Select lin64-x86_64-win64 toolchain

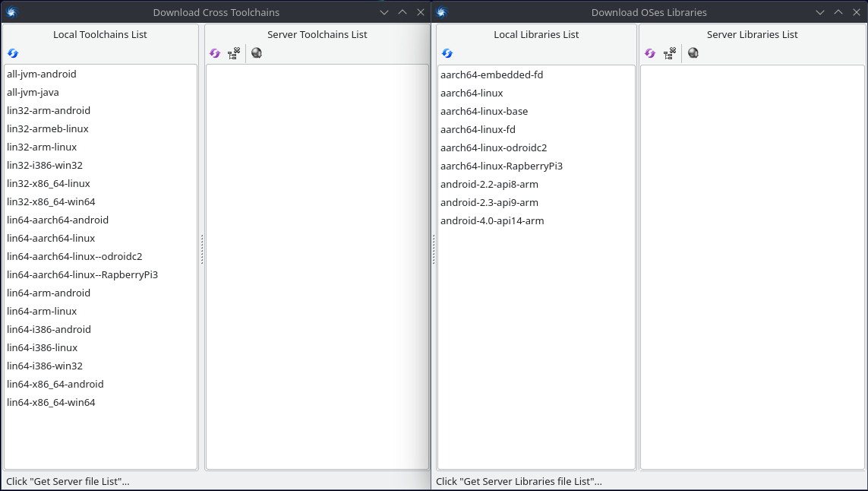coord(101,404)
